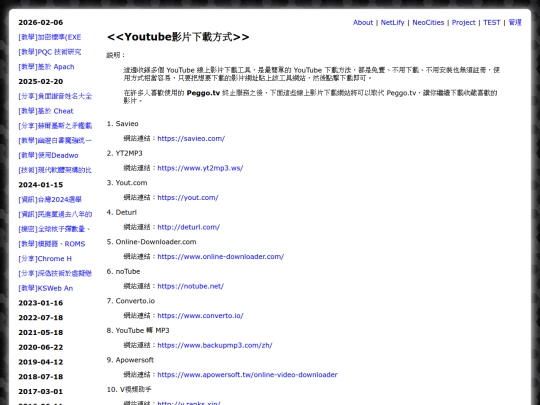Select list item heading 9. Apowersoft
This screenshot has width=540, height=405.
(130, 360)
